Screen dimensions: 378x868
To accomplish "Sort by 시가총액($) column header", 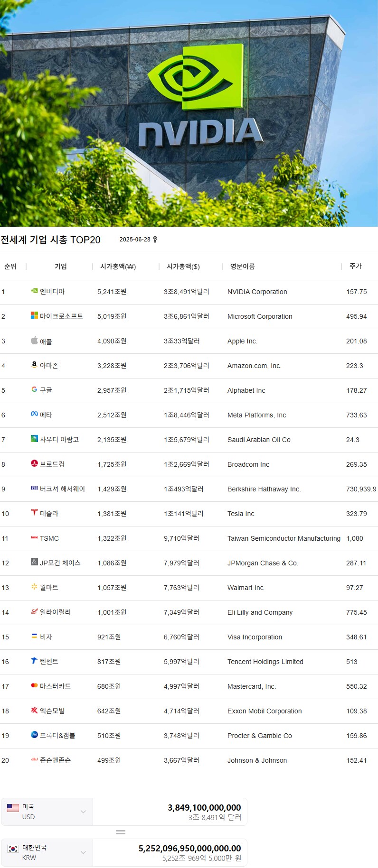I will [183, 267].
